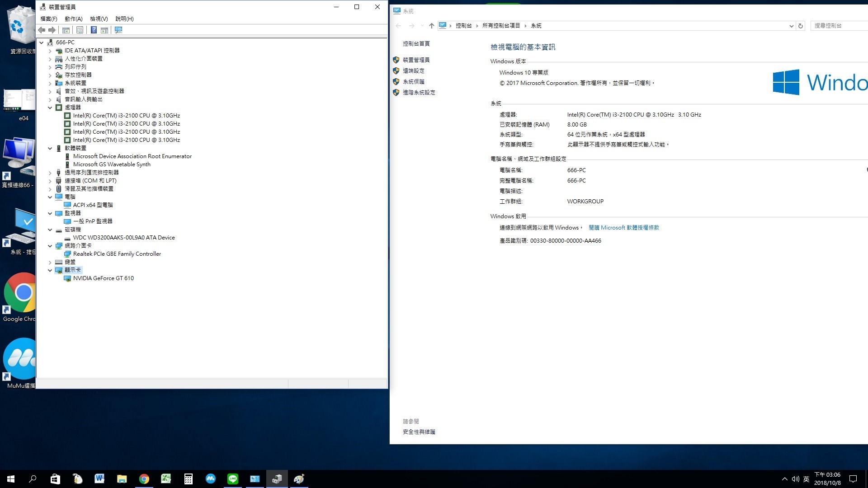
Task: Collapse the 處理器 node
Action: 50,108
